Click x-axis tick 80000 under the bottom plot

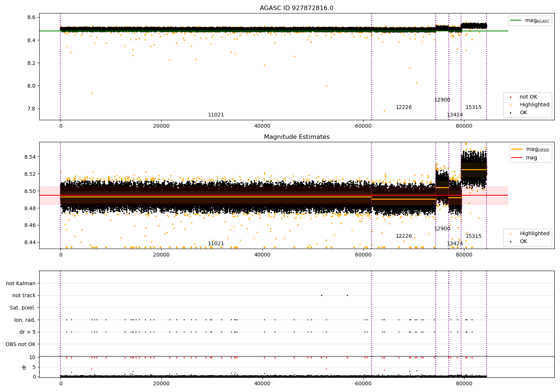pyautogui.click(x=464, y=384)
